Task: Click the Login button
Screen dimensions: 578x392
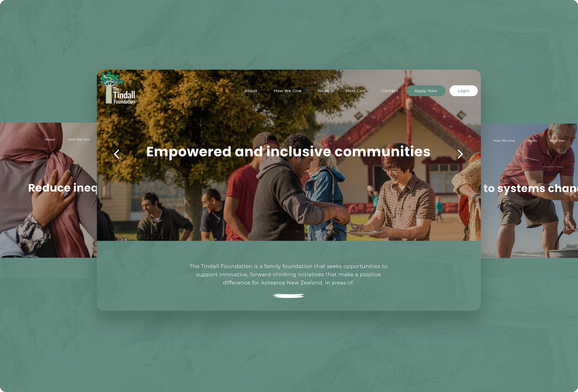Action: coord(463,91)
